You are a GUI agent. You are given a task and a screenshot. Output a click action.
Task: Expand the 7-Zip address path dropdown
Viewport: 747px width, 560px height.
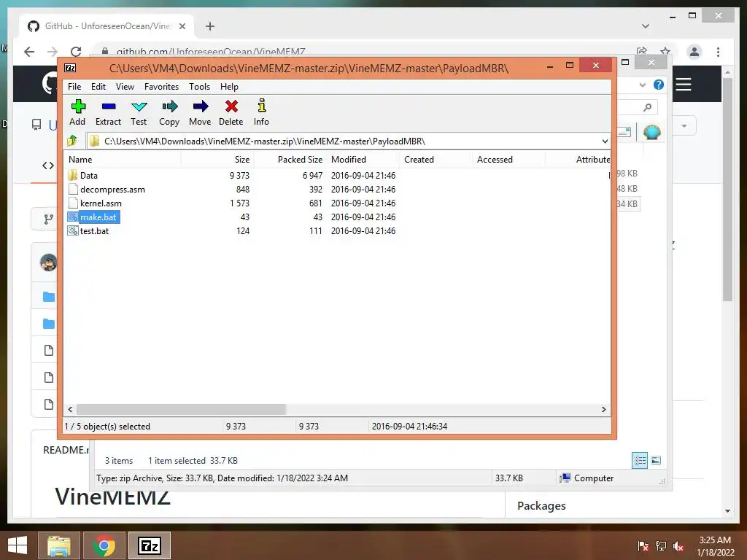[605, 141]
